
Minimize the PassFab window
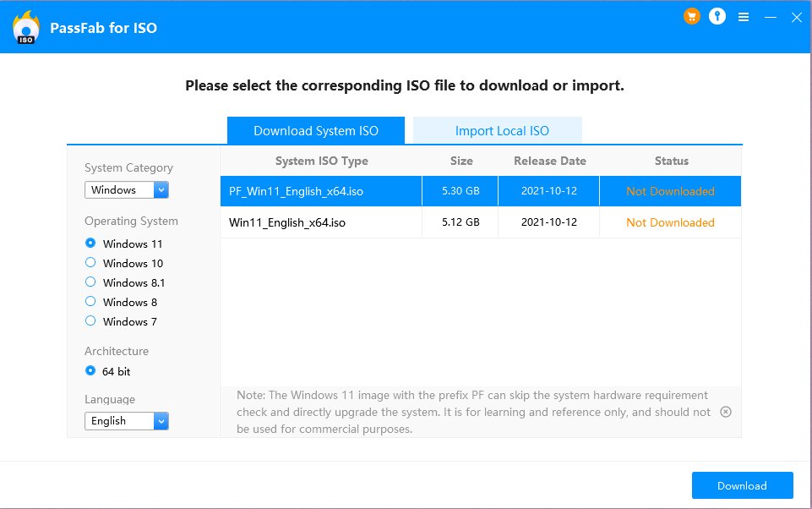pyautogui.click(x=771, y=16)
